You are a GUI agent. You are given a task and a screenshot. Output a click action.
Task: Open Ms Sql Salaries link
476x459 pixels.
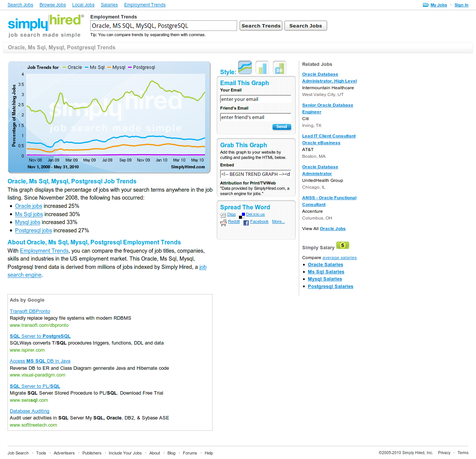coord(326,272)
